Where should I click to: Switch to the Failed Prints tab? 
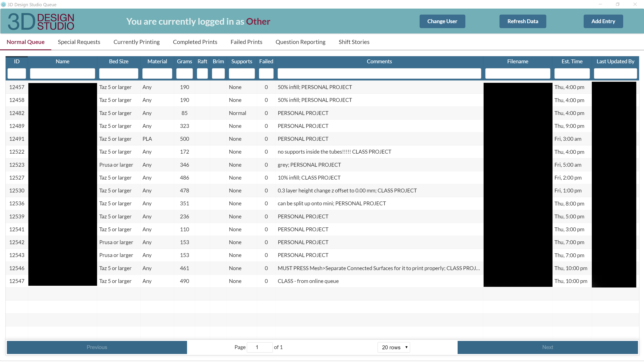pos(247,42)
